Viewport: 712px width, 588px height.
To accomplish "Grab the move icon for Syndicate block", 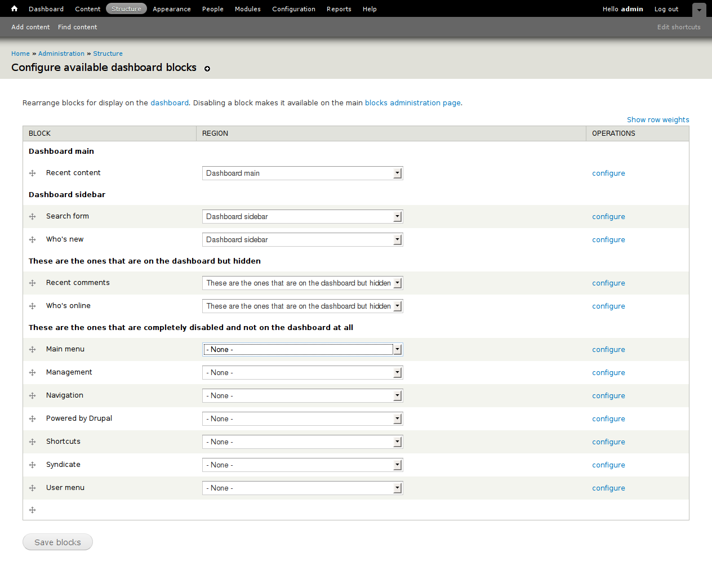I will [x=32, y=465].
